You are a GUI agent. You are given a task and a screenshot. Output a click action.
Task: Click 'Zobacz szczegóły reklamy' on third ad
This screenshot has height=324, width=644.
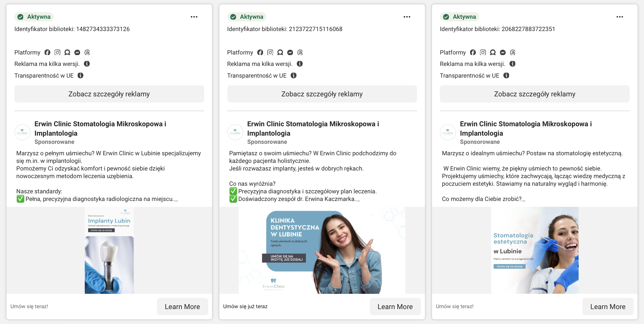(x=535, y=94)
